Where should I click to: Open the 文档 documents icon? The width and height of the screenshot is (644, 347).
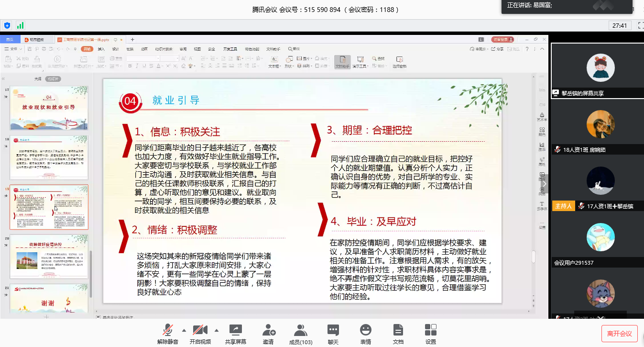pyautogui.click(x=398, y=331)
